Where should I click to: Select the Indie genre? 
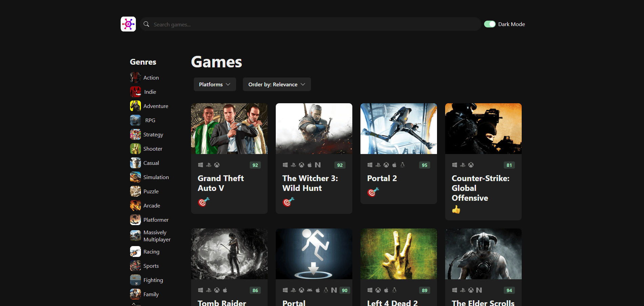pyautogui.click(x=150, y=92)
